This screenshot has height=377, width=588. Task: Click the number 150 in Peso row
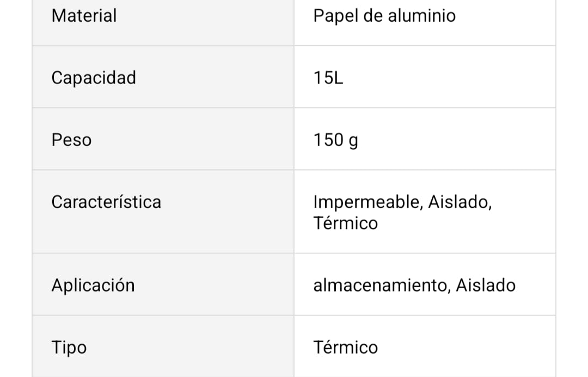coord(328,139)
